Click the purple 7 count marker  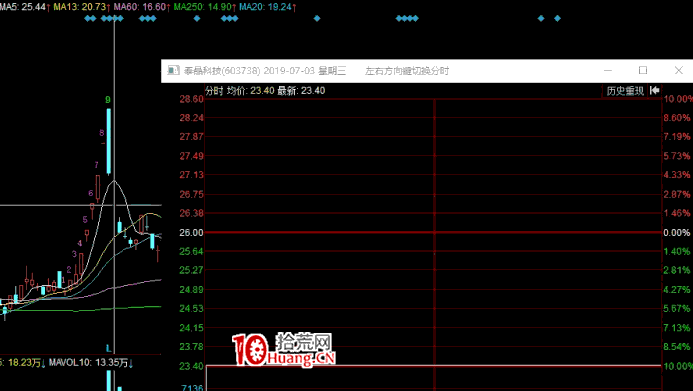(x=96, y=165)
